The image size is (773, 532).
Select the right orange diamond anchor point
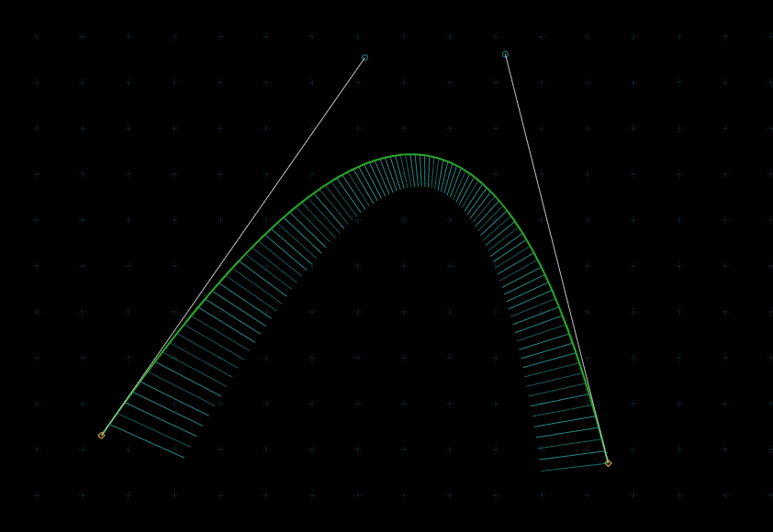pyautogui.click(x=608, y=463)
